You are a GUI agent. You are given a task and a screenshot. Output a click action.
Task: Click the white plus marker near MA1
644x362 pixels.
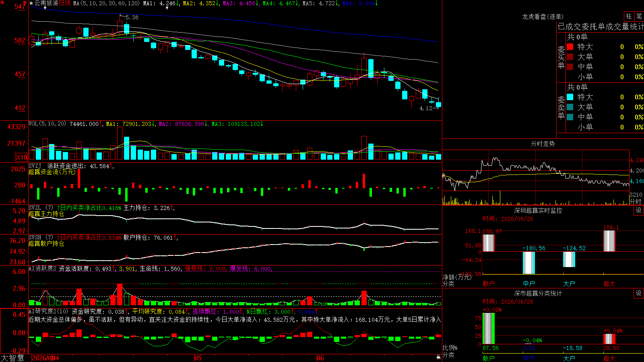pyautogui.click(x=167, y=8)
